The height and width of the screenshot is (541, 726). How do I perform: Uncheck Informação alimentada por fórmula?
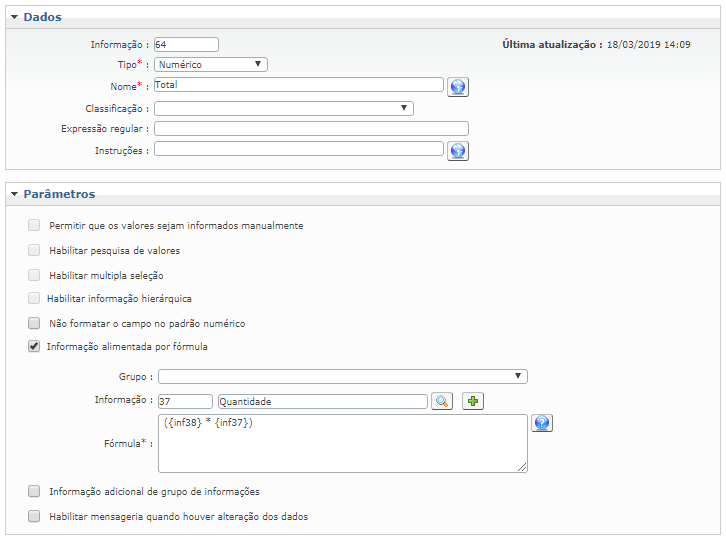click(34, 347)
